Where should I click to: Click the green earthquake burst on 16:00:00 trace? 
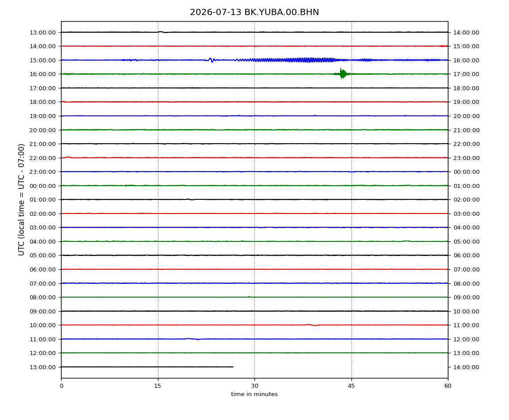[x=342, y=74]
